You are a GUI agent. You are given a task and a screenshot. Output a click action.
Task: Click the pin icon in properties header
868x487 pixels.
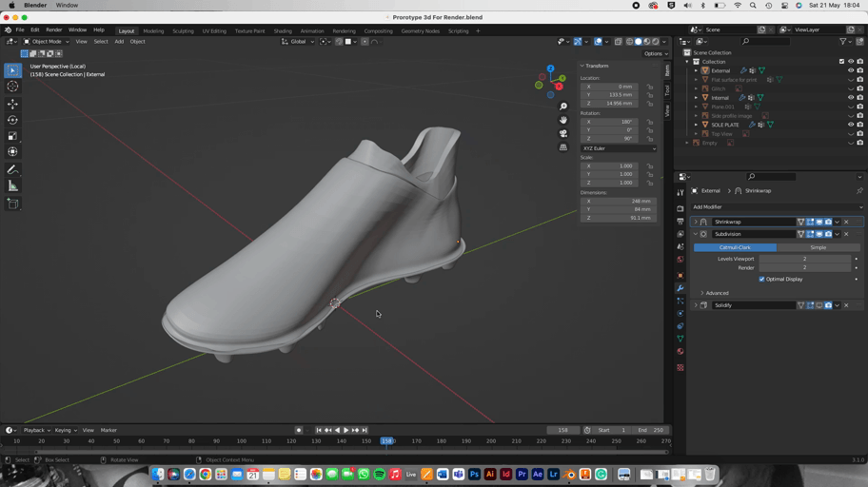(x=859, y=191)
